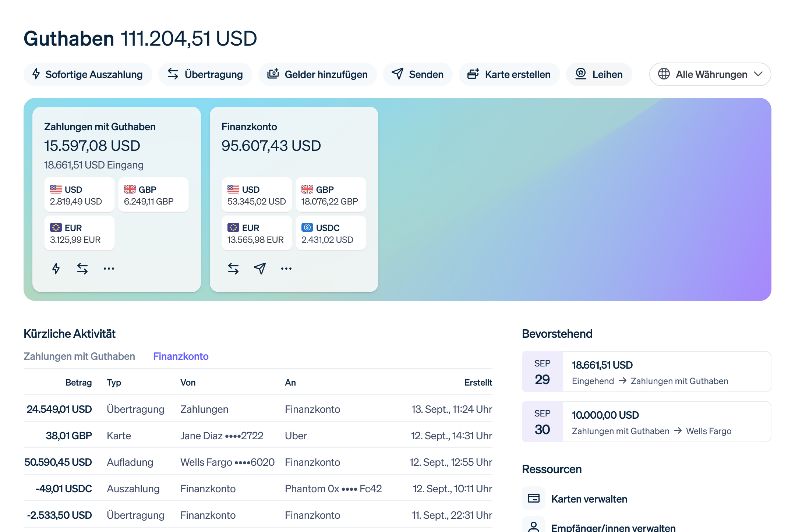Open more options on Zahlungen mit Guthaben card
The height and width of the screenshot is (532, 795).
pyautogui.click(x=109, y=269)
